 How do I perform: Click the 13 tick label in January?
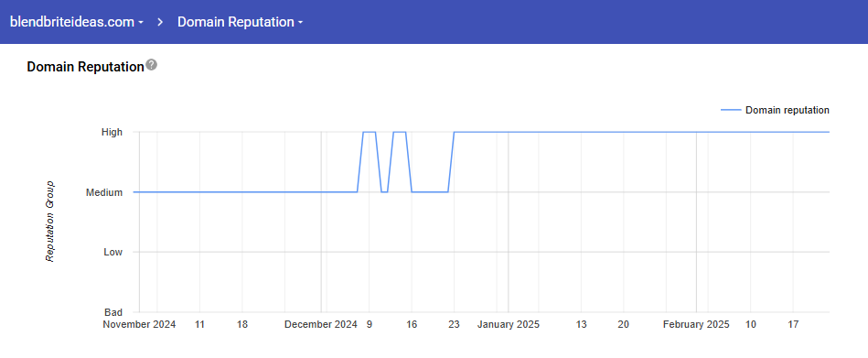tap(581, 325)
